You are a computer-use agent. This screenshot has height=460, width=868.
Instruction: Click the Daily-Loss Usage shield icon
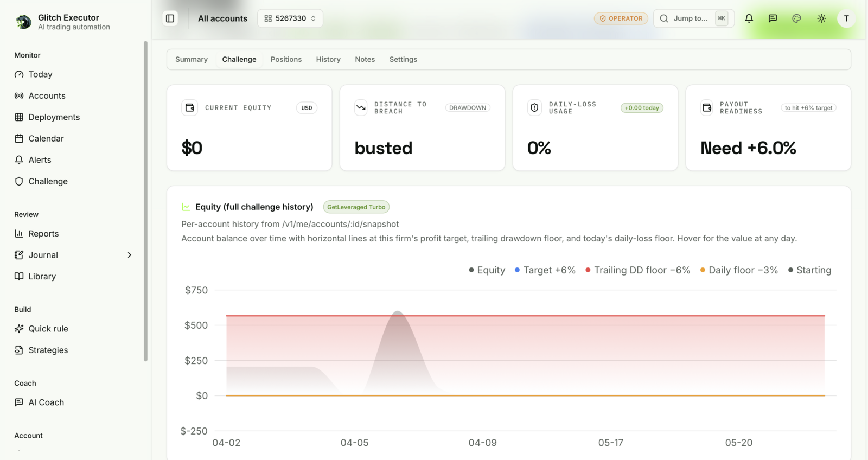(x=534, y=107)
